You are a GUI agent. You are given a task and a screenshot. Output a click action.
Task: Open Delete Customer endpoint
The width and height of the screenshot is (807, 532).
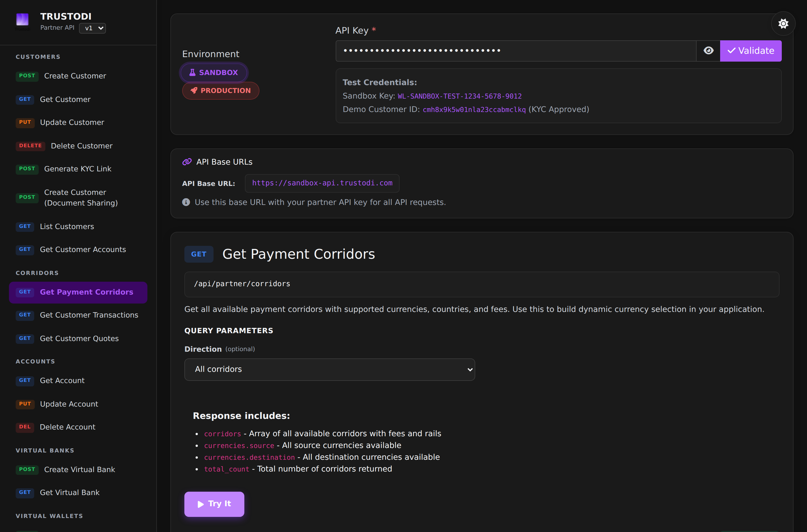[78, 146]
